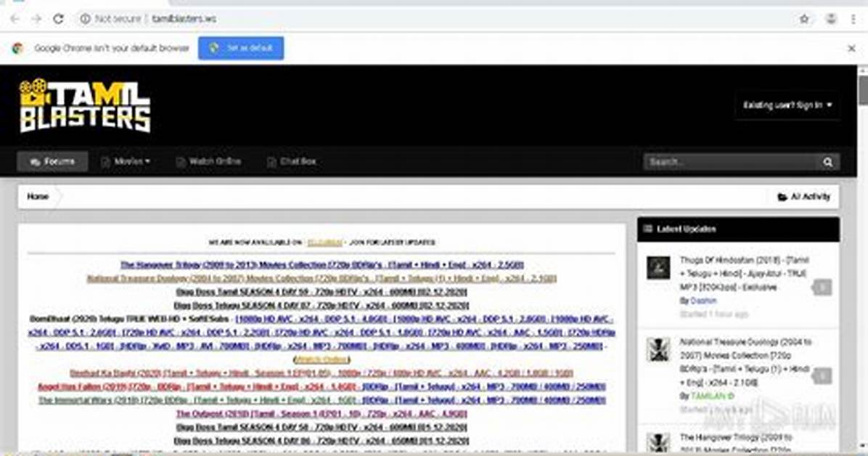Open National Treasure Duology sidebar topic
Screen dimensions: 868x456
(745, 362)
